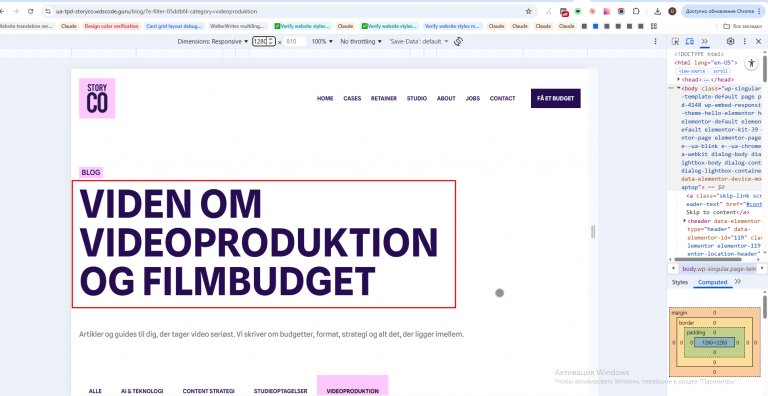Screen dimensions: 768x396
Task: Open DevTools customize three-dot menu
Action: [744, 42]
